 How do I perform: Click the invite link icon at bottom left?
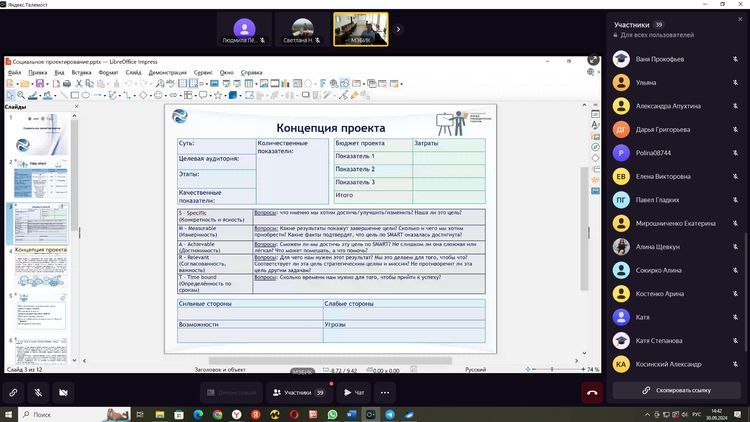13,393
